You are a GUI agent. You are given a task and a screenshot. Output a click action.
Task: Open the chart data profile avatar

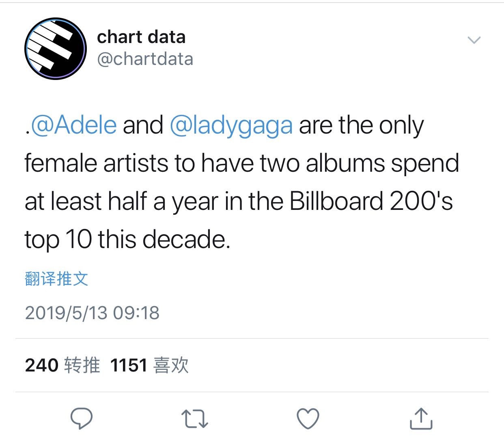(56, 49)
